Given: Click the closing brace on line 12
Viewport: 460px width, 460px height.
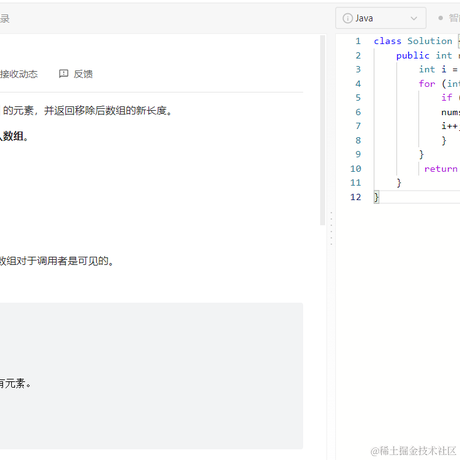Looking at the screenshot, I should click(x=376, y=197).
